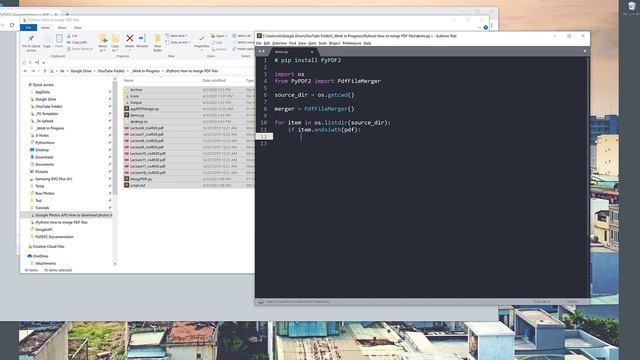This screenshot has width=640, height=360.
Task: Open the Move to dropdown in Explorer
Action: [x=102, y=42]
